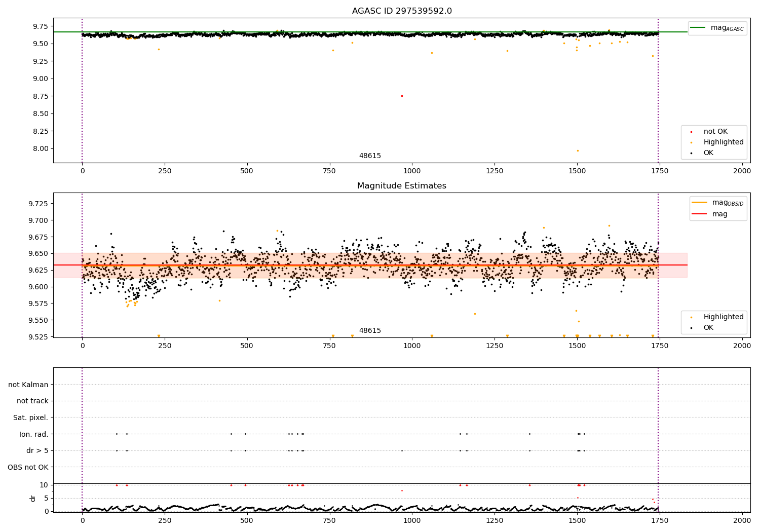The width and height of the screenshot is (760, 532).
Task: Click the 'OBS not OK' row label
Action: (28, 467)
